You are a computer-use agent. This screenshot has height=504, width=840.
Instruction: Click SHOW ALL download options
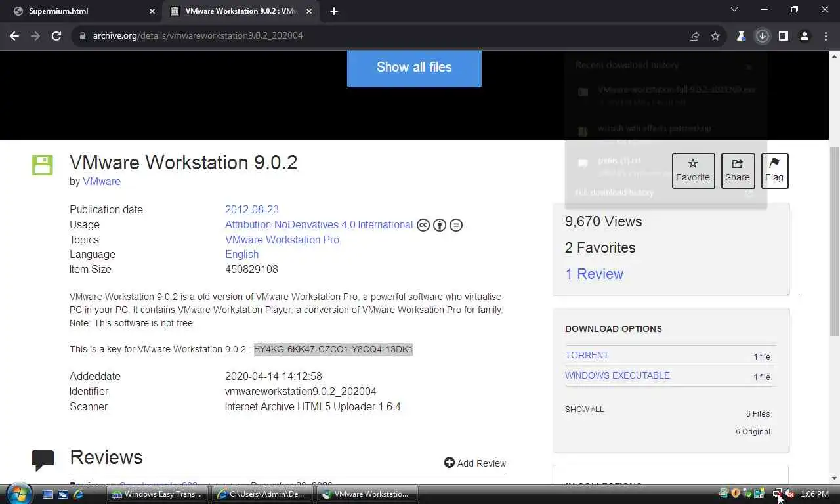585,409
